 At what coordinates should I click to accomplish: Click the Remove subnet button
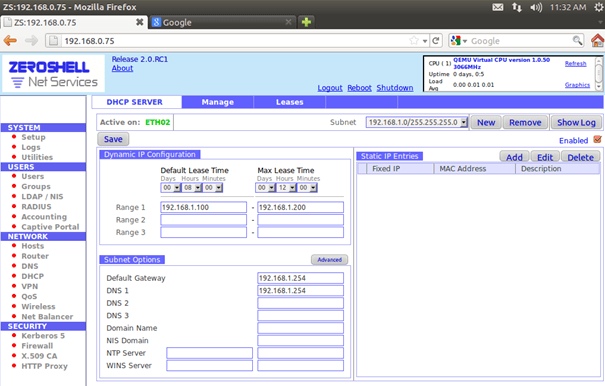pos(525,122)
